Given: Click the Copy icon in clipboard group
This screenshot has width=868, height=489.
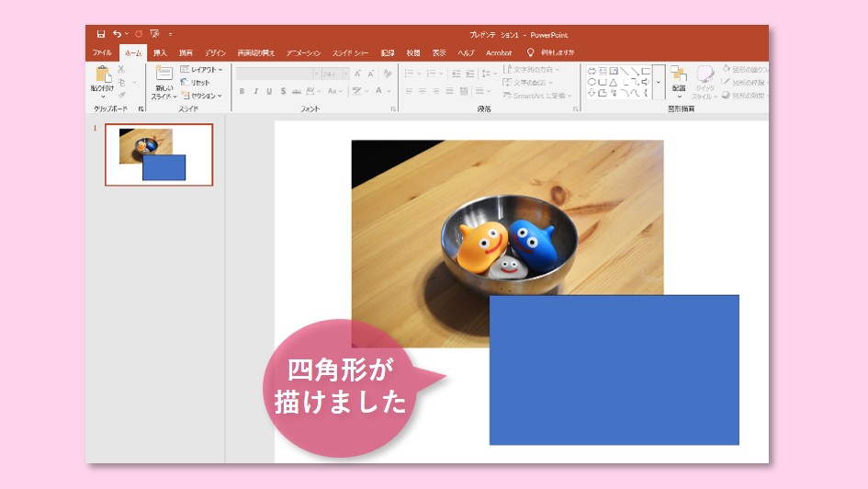Looking at the screenshot, I should (x=122, y=83).
